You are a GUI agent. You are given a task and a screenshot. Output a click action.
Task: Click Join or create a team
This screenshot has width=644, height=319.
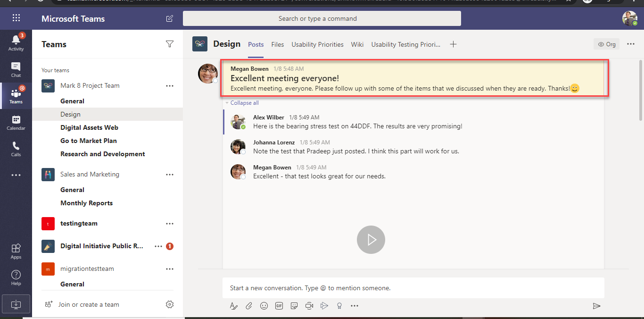click(89, 304)
